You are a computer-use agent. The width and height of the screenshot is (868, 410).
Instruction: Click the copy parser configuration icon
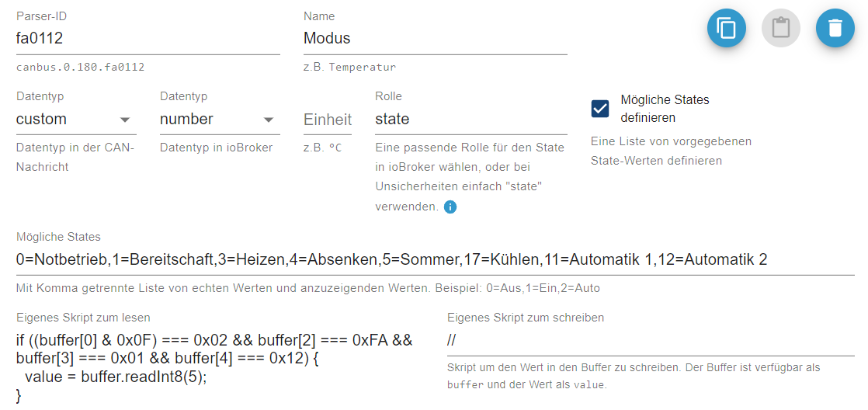(726, 29)
